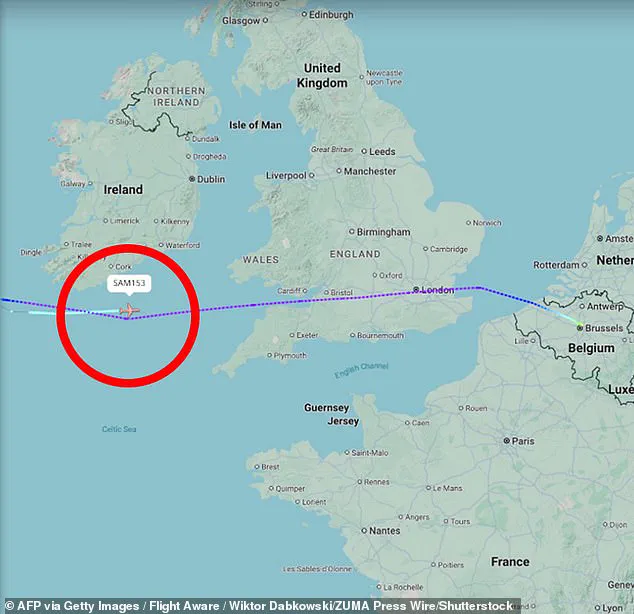Select the Dublin city marker
This screenshot has height=614, width=634.
[x=192, y=179]
